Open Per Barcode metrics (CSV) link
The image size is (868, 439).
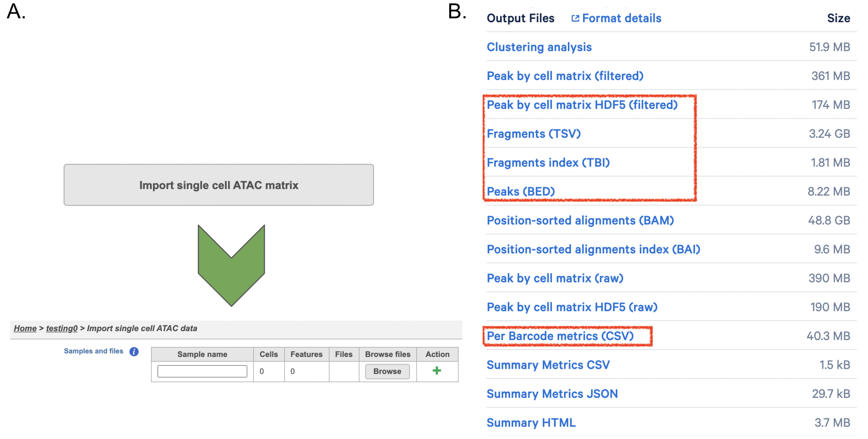coord(560,336)
